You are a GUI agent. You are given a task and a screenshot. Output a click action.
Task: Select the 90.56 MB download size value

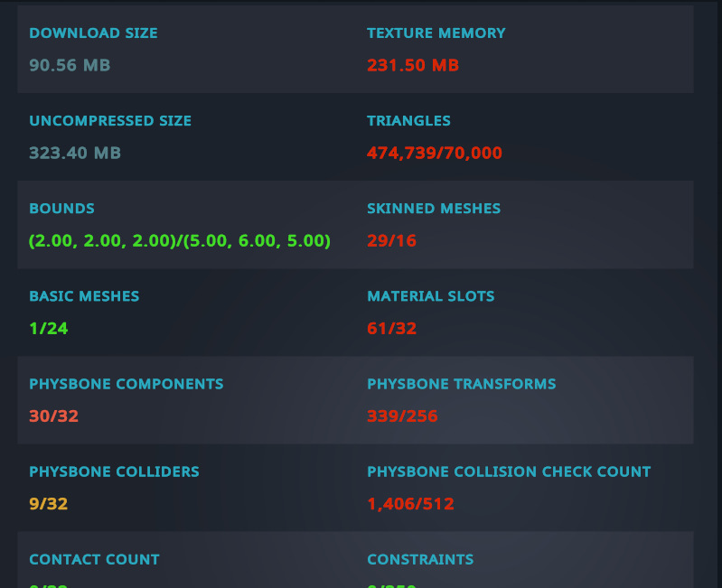point(70,65)
